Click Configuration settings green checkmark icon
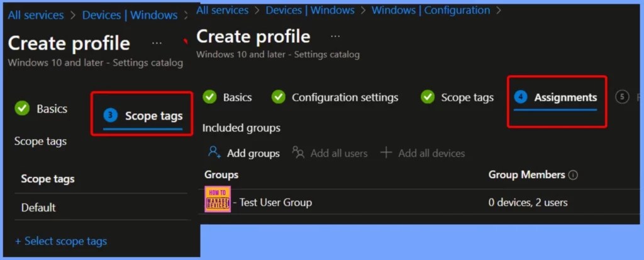This screenshot has width=644, height=260. (x=279, y=97)
